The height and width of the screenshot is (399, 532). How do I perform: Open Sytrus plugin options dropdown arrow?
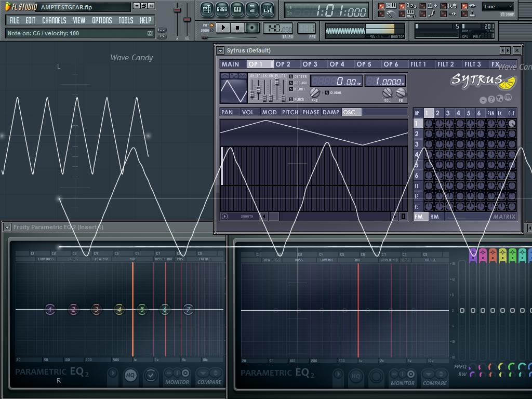point(220,51)
